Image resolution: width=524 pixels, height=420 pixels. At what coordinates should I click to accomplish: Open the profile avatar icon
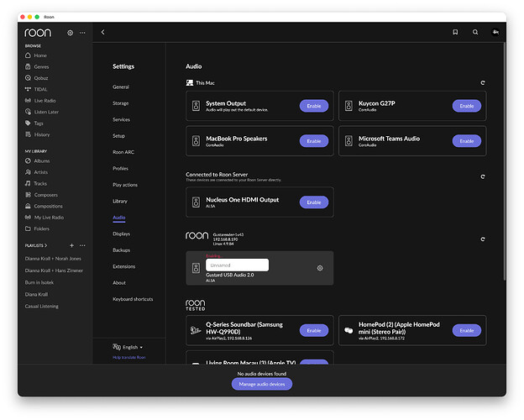495,32
